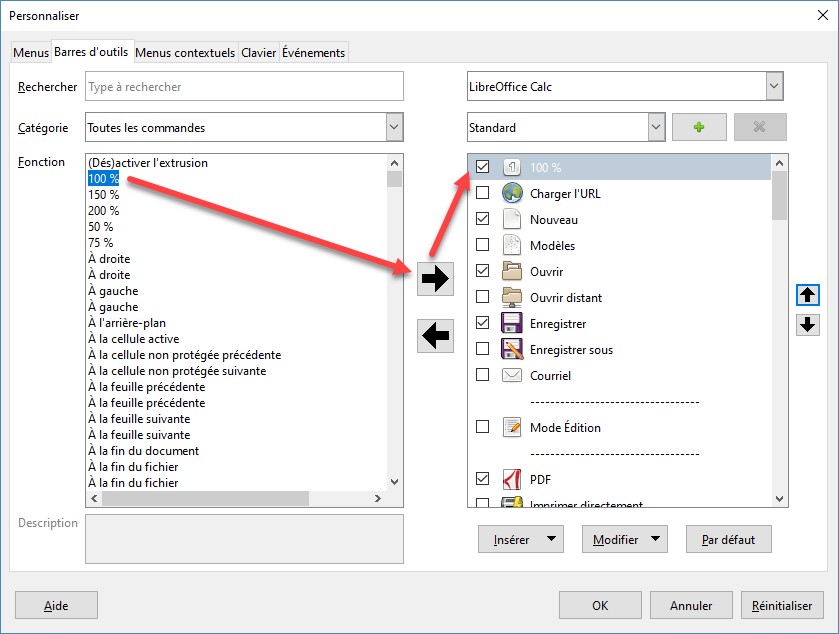Open the Modifier dropdown button
The width and height of the screenshot is (839, 634).
[x=624, y=540]
